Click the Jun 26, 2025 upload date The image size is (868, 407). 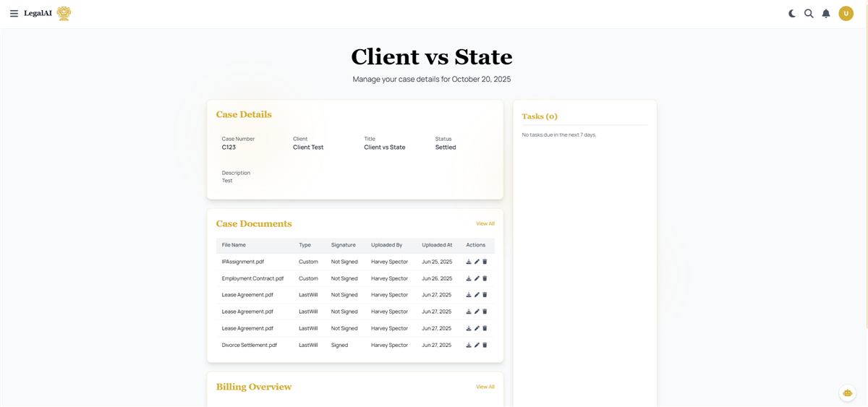438,278
